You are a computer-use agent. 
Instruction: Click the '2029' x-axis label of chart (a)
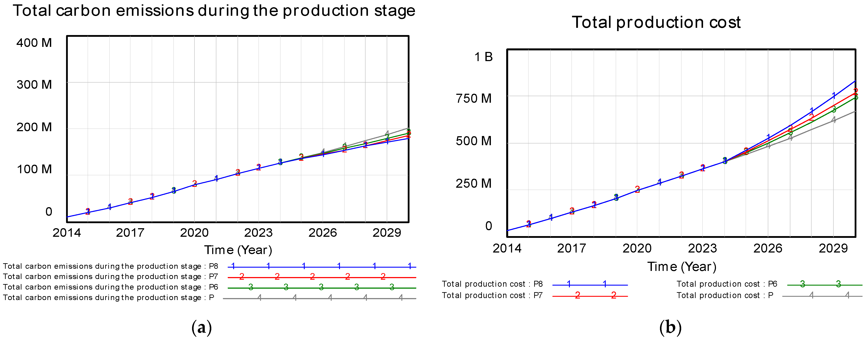click(387, 233)
